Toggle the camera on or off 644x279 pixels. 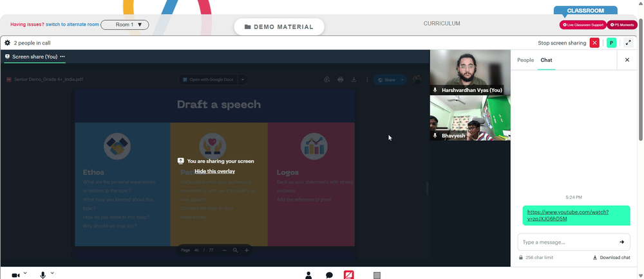pyautogui.click(x=15, y=275)
